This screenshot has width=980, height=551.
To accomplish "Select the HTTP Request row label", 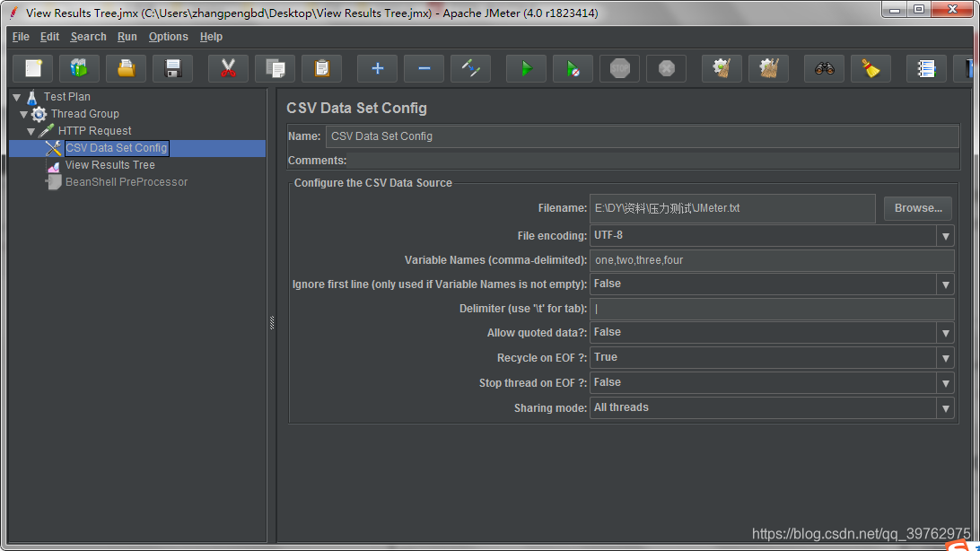I will click(x=94, y=130).
